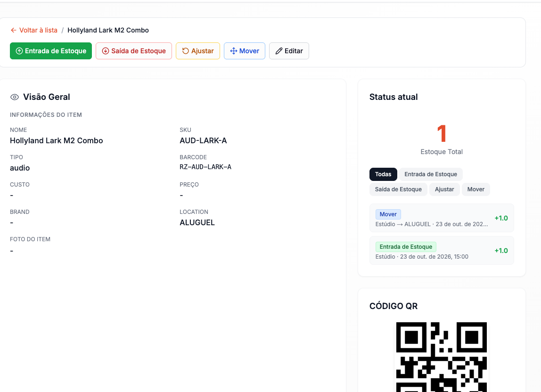
Task: Click the Status atual heading
Action: click(x=393, y=98)
